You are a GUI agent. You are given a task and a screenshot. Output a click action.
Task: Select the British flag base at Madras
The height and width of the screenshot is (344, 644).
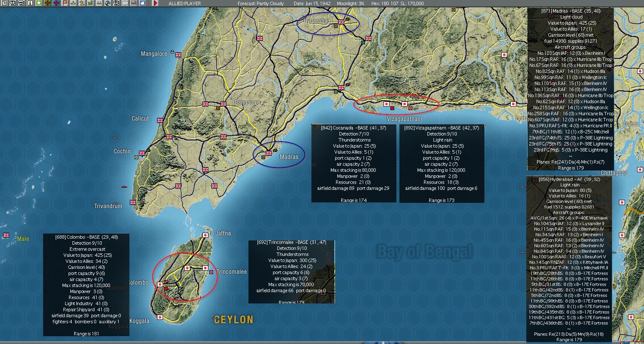tap(269, 153)
